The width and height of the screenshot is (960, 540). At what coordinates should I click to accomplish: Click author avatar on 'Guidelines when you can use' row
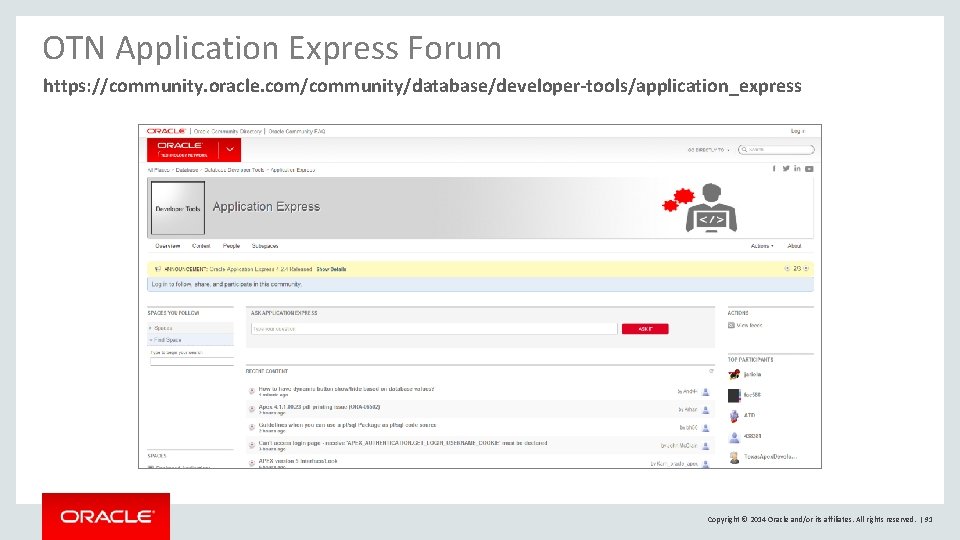[705, 428]
